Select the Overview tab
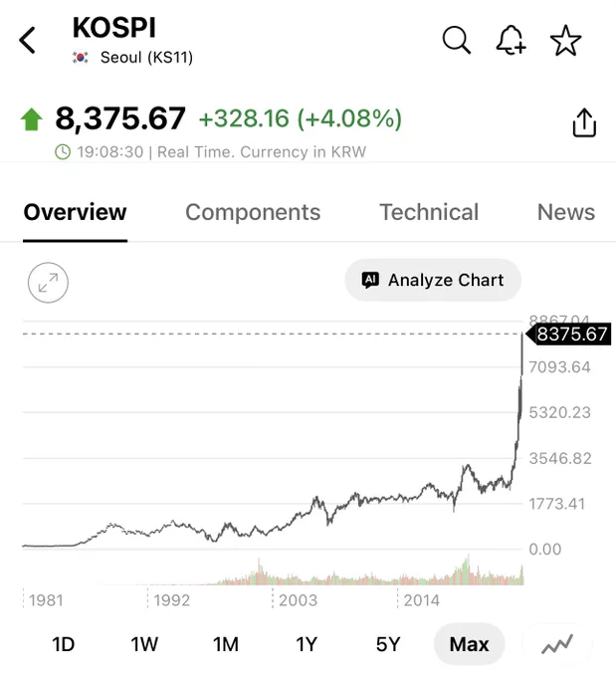616x677 pixels. [75, 212]
